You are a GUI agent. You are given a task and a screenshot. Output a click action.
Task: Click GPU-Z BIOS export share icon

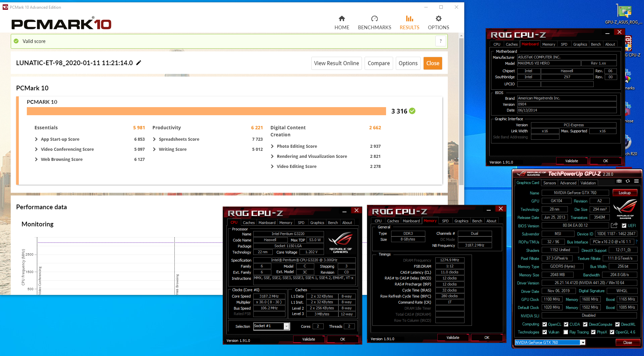[614, 225]
